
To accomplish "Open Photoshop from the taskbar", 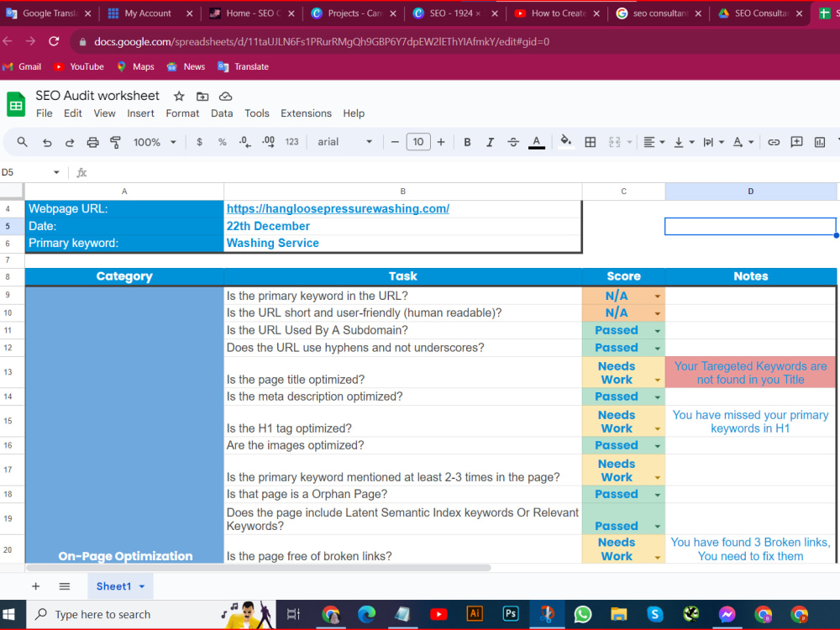I will coord(511,614).
